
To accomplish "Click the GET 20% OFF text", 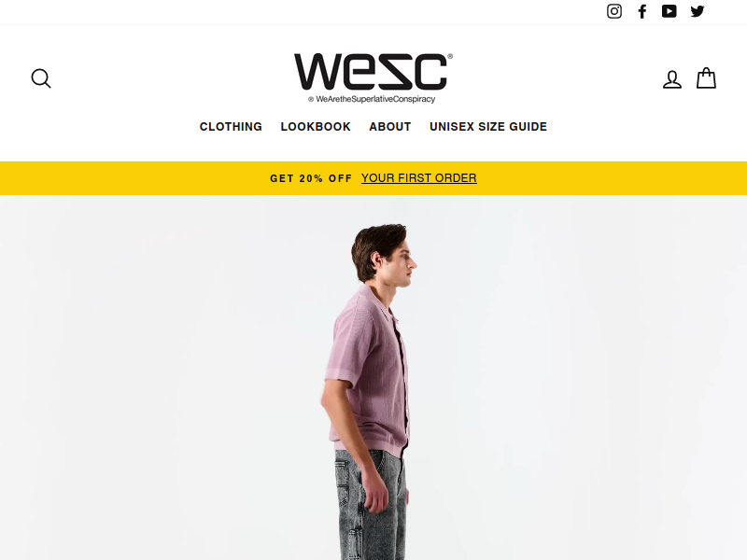I will tap(311, 178).
